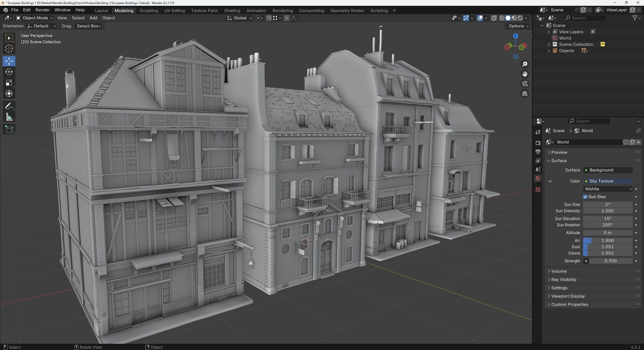Image resolution: width=644 pixels, height=350 pixels.
Task: Open the Texture properties tab
Action: pos(538,189)
